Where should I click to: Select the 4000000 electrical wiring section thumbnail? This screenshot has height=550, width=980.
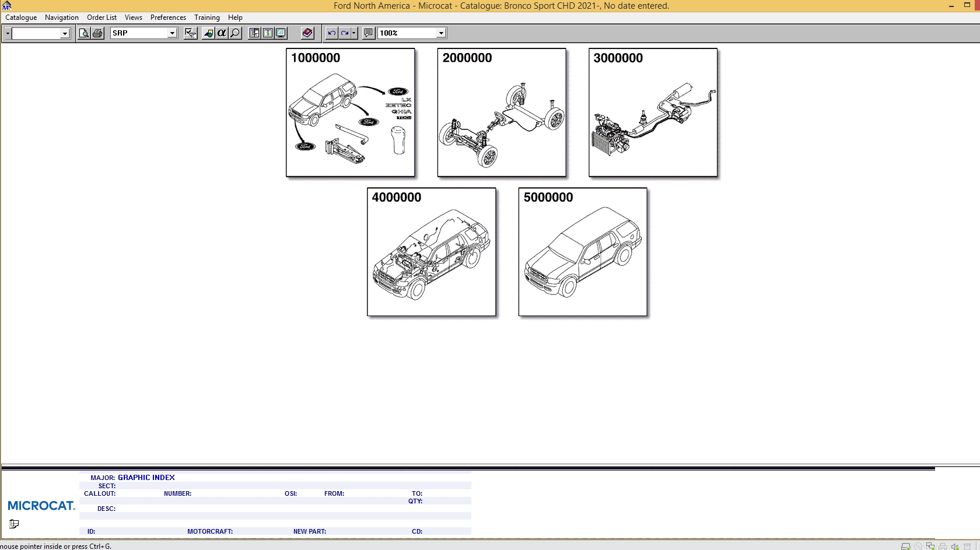click(x=432, y=252)
